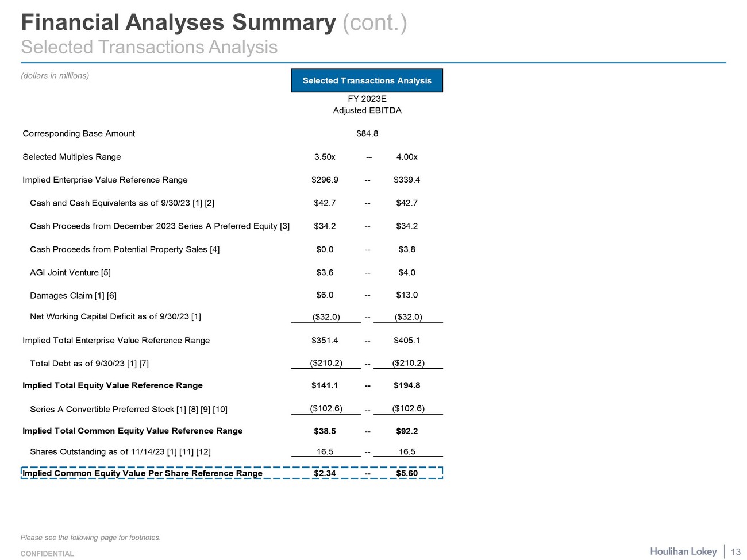Screen dimensions: 747x560
Task: Select the $405.1 total enterprise value
Action: [x=407, y=341]
